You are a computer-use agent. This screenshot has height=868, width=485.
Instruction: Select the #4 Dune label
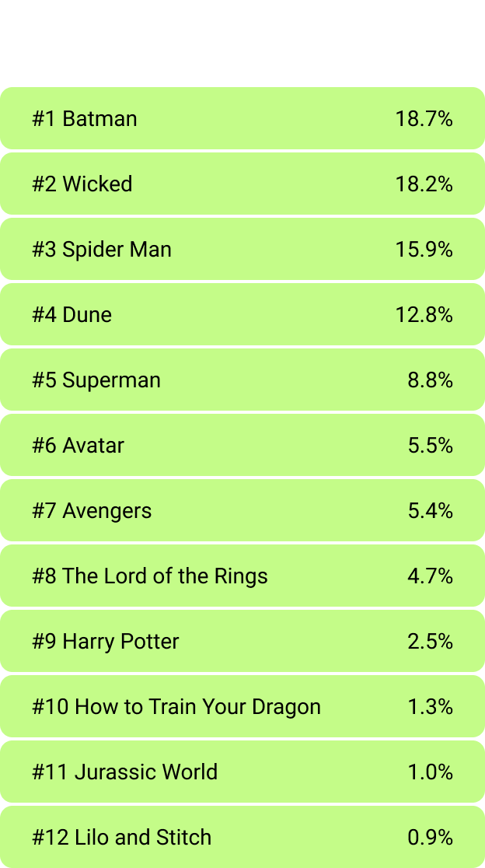click(72, 315)
